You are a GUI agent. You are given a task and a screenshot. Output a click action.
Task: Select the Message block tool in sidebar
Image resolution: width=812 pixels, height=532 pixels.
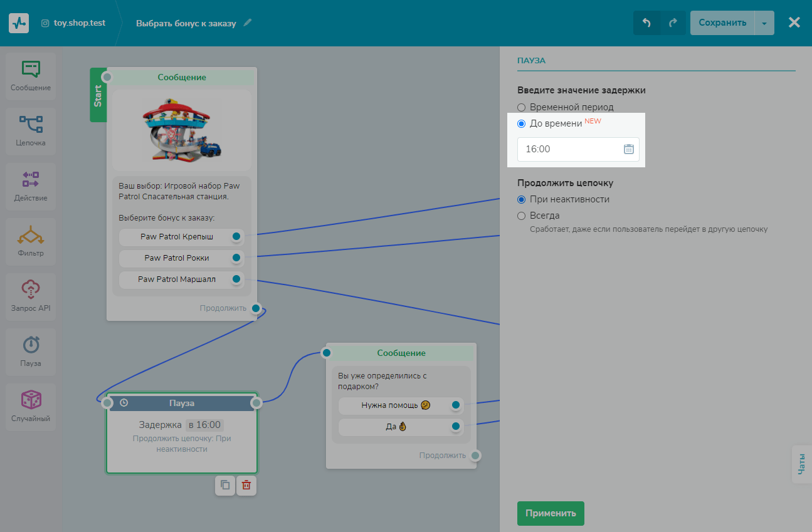coord(31,75)
